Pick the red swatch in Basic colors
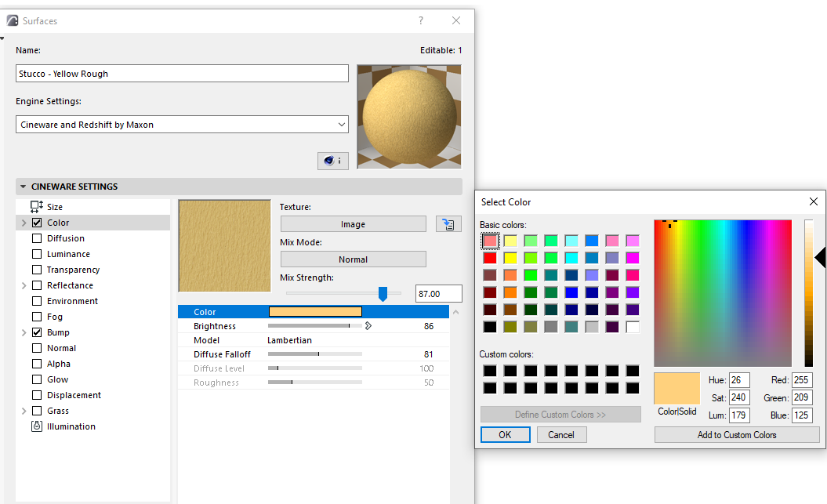 (490, 256)
